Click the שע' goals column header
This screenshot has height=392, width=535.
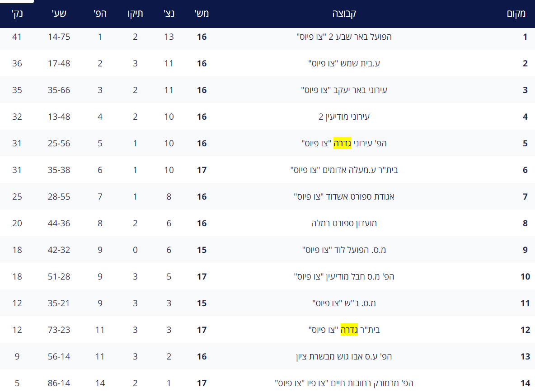59,13
